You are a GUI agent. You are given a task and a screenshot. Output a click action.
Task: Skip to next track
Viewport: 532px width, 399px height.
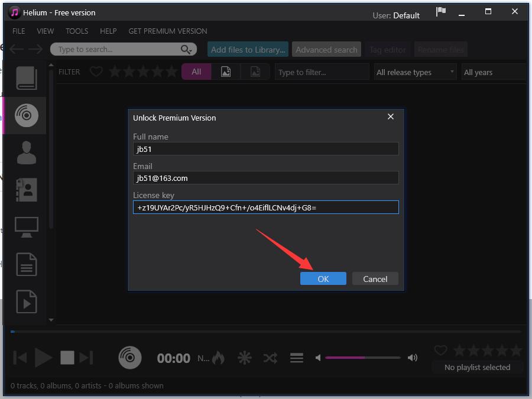pos(86,358)
